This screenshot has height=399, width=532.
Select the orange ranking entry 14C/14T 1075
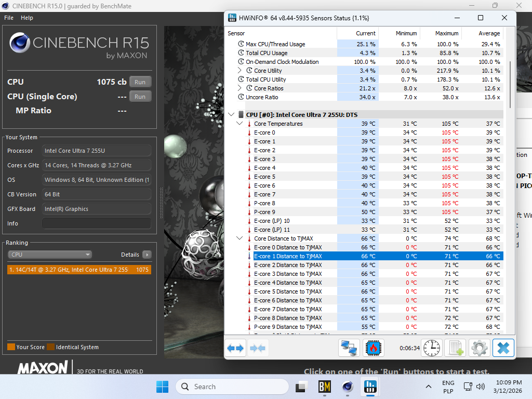79,270
